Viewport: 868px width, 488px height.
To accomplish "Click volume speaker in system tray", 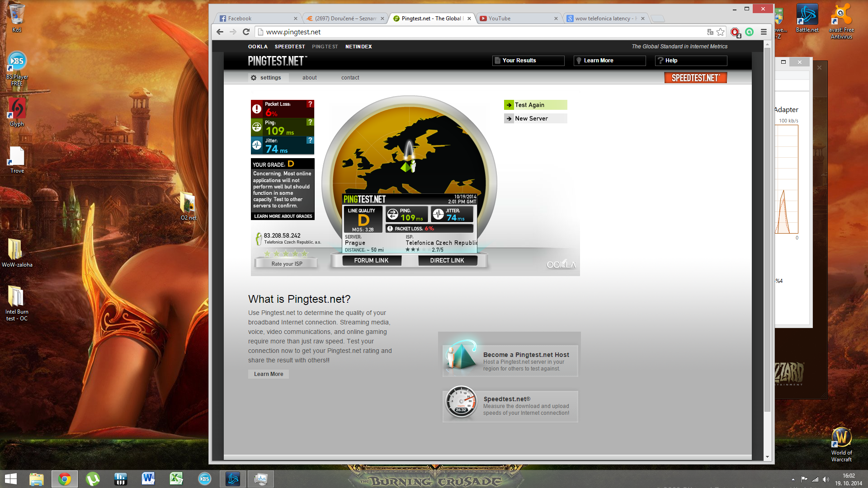I will [826, 479].
